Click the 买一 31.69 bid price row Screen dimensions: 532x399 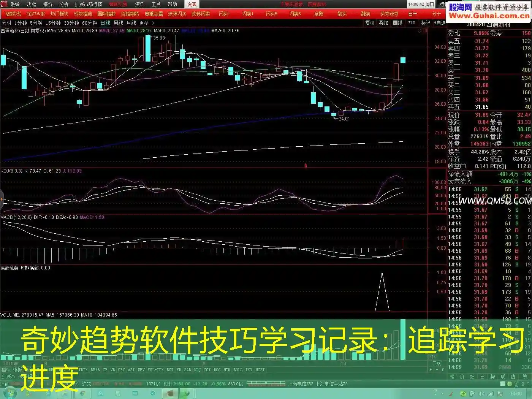click(489, 78)
